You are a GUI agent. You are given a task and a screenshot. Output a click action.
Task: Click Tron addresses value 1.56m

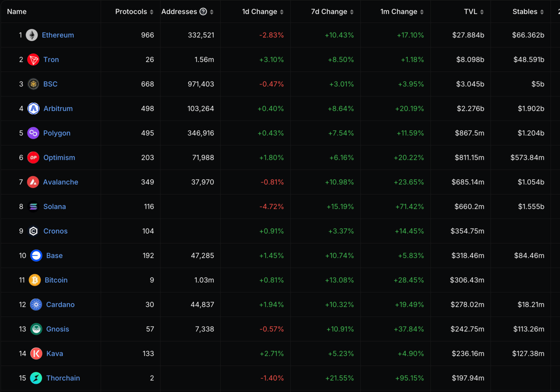[204, 60]
